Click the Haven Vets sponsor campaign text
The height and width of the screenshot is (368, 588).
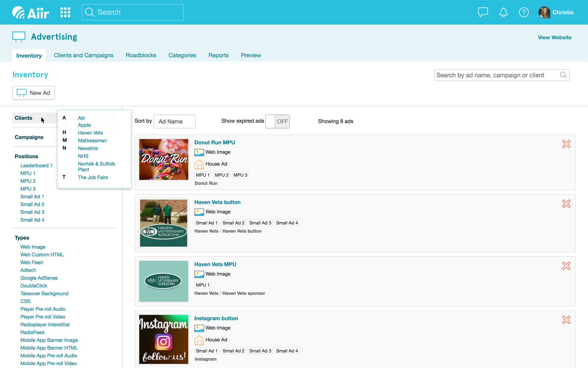244,294
